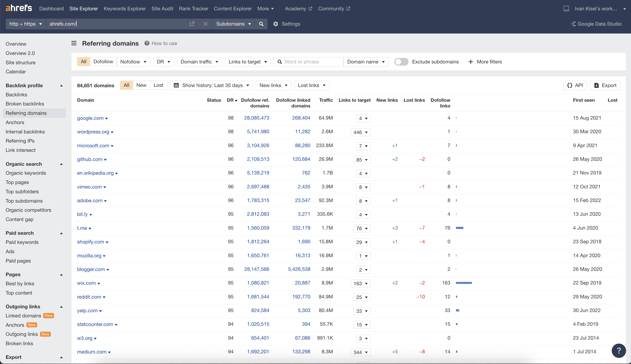Viewport: 631px width, 364px height.
Task: Open ahrefs.com in new tab icon
Action: click(x=192, y=24)
